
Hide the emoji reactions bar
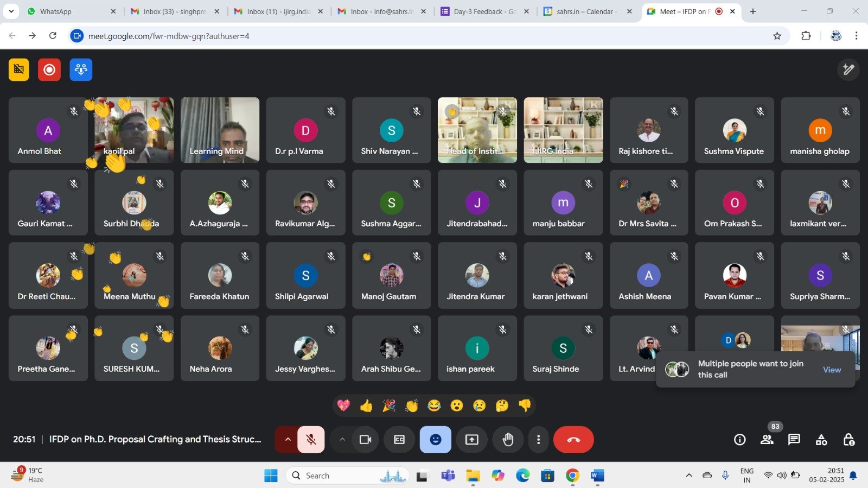point(435,440)
